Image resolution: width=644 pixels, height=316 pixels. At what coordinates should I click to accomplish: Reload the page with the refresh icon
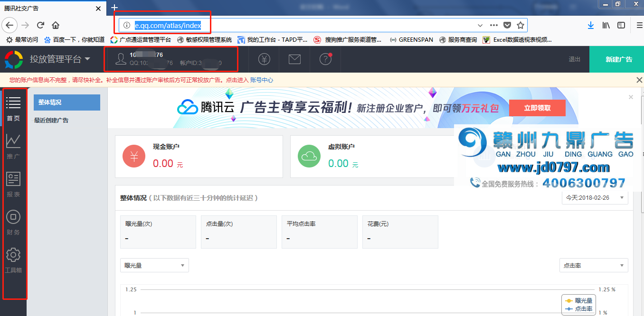tap(41, 25)
